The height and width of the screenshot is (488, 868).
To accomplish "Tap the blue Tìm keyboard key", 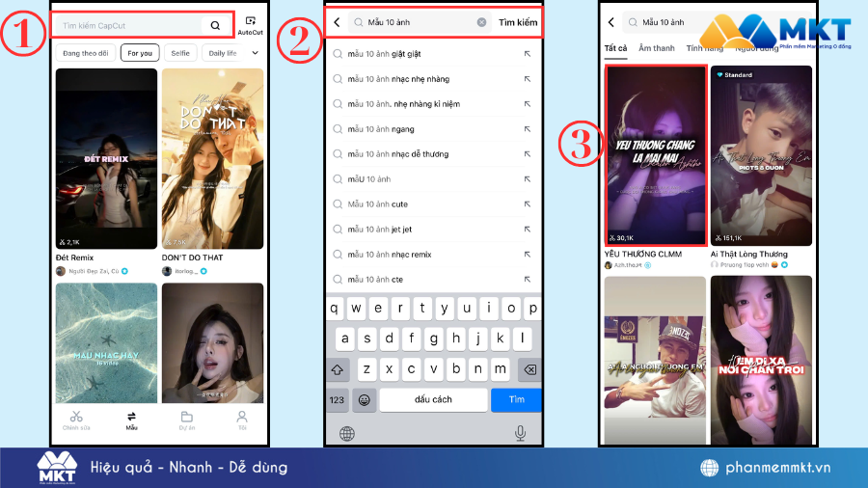I will click(x=516, y=399).
